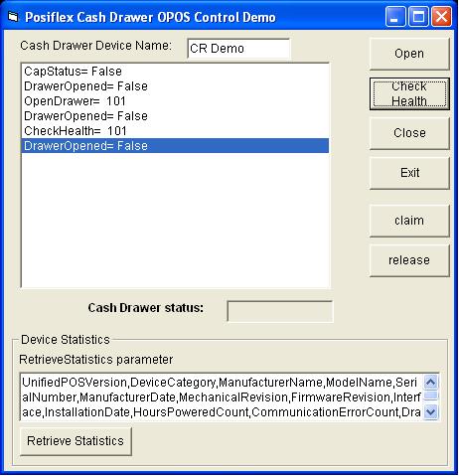The image size is (459, 476).
Task: Release the cash drawer device
Action: [409, 260]
